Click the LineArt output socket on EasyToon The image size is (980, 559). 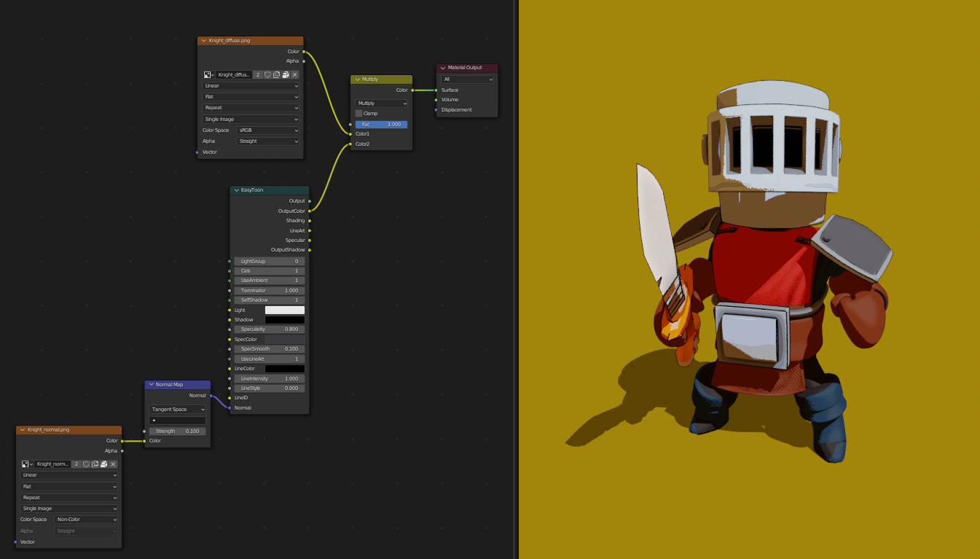point(310,230)
